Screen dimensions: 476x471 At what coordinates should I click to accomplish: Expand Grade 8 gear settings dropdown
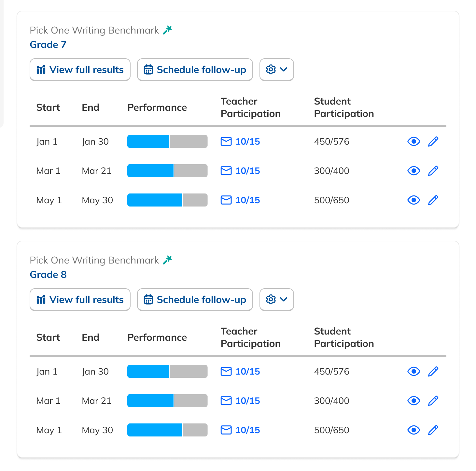[276, 300]
